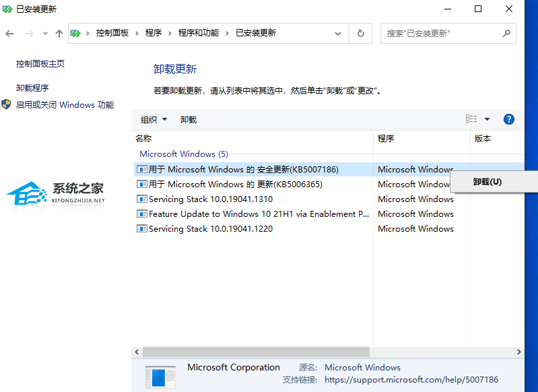The image size is (538, 392).
Task: Open 程序和功能 breadcrumb
Action: point(199,33)
